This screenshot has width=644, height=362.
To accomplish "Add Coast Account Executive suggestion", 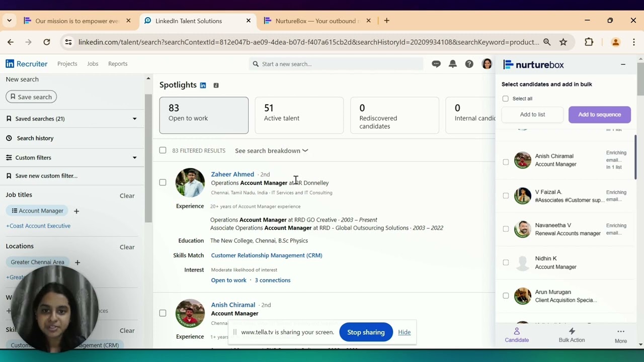I will tap(38, 226).
